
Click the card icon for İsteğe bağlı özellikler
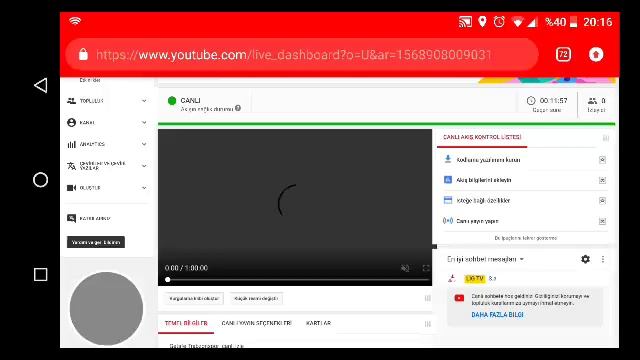[448, 200]
